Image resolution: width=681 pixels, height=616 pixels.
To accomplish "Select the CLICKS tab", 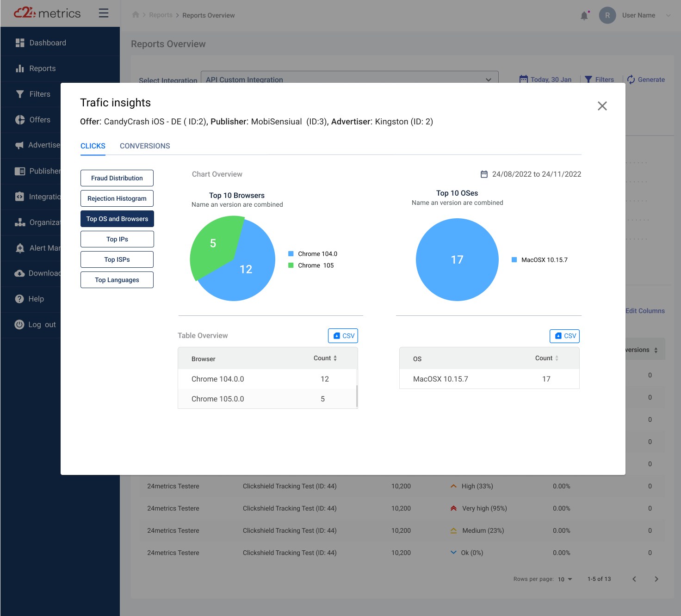I will [93, 146].
